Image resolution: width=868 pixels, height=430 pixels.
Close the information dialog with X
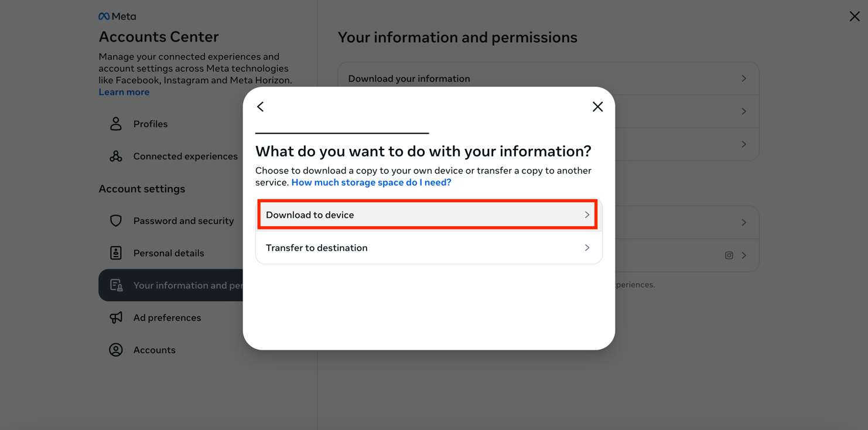coord(597,107)
